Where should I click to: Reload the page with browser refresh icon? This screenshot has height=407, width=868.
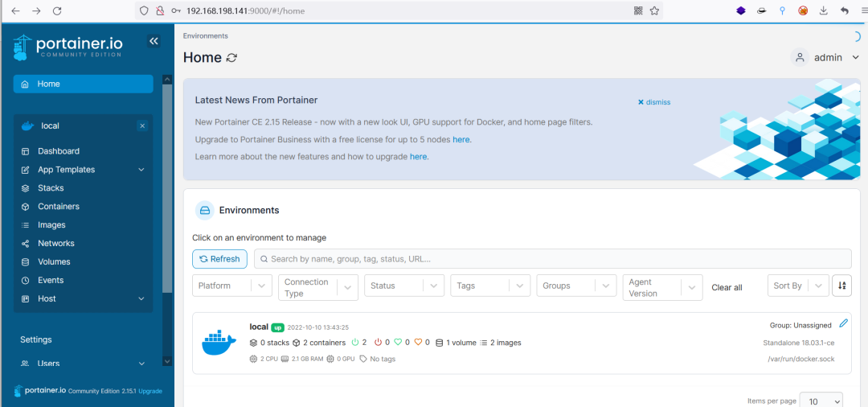(x=57, y=11)
